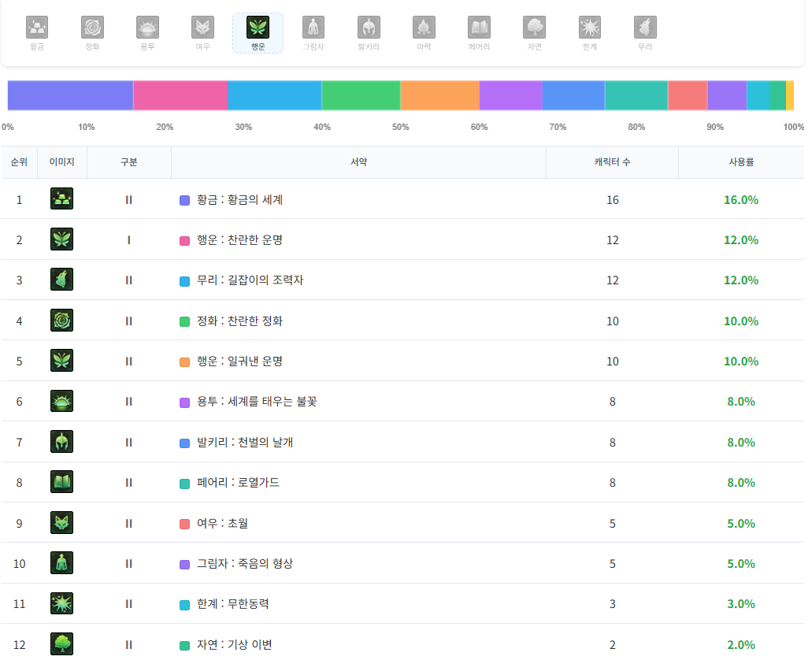Click the 여우 fox filter icon at top
Screen dimensions: 812x660
202,28
